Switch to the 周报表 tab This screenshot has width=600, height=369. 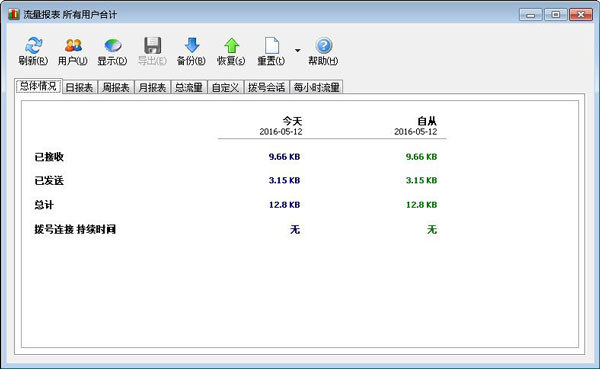click(116, 87)
